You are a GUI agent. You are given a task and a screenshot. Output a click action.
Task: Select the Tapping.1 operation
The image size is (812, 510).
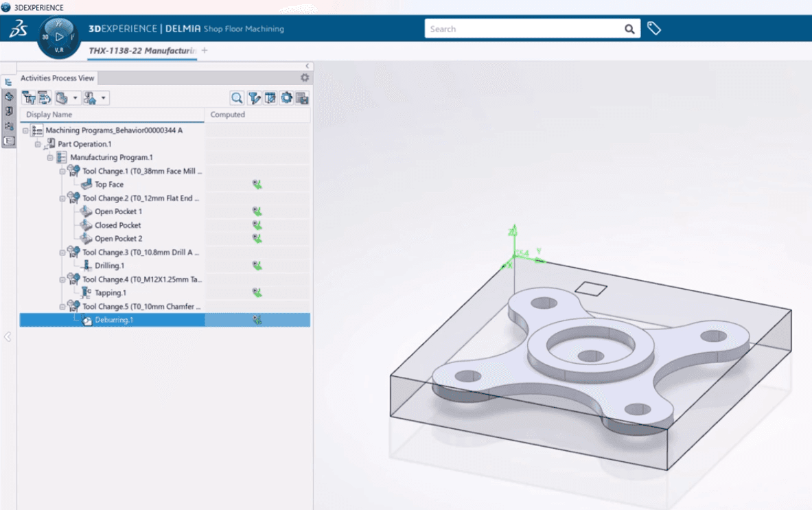point(111,292)
